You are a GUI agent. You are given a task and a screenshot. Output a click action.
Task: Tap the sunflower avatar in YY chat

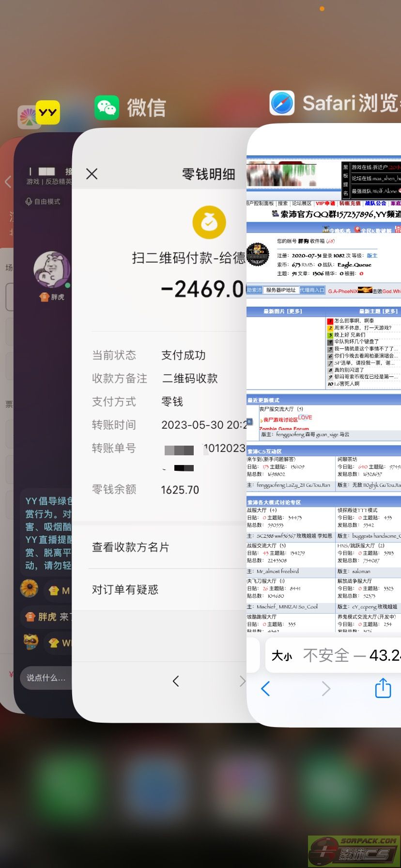click(x=30, y=589)
